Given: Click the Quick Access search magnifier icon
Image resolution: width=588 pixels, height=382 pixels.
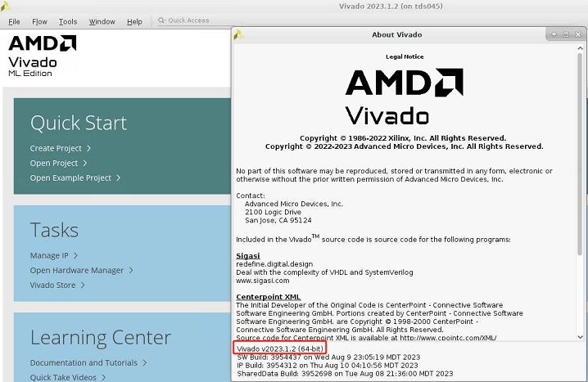Looking at the screenshot, I should (161, 21).
